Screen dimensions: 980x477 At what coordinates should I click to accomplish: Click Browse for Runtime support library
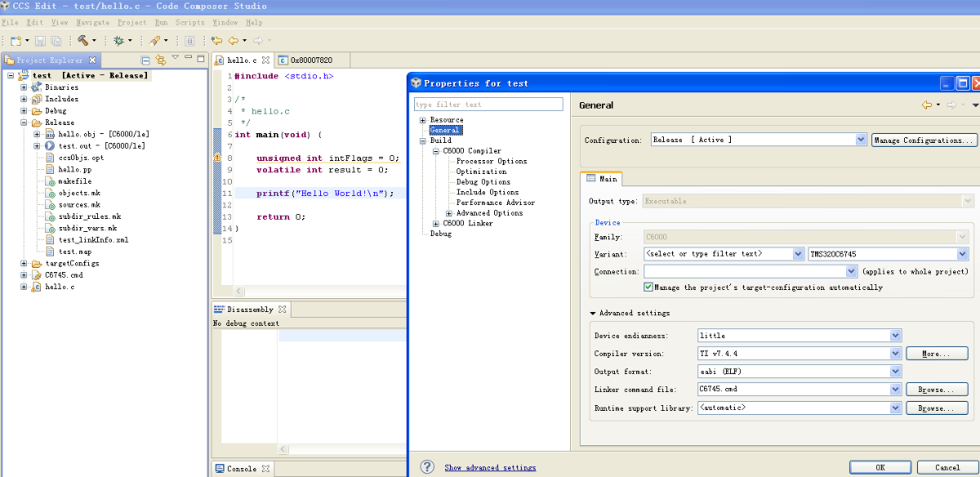pos(937,408)
